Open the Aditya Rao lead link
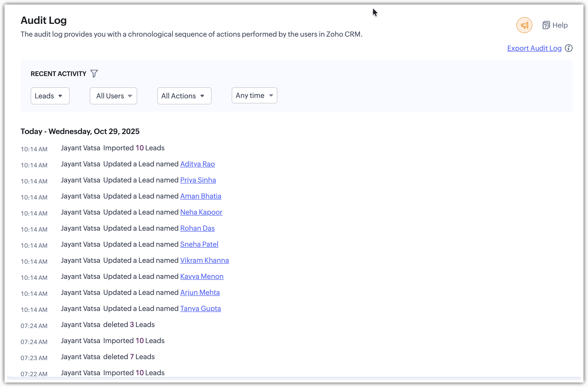 click(198, 164)
